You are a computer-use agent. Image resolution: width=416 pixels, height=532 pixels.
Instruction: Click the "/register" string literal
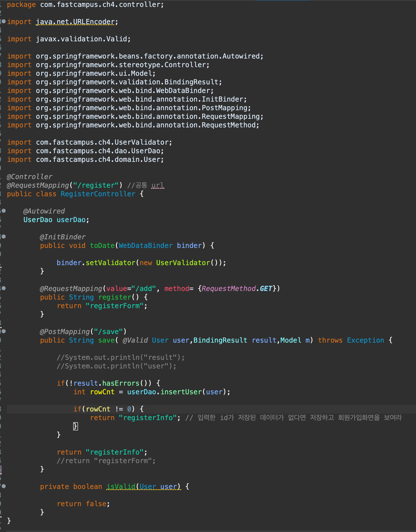tap(96, 185)
